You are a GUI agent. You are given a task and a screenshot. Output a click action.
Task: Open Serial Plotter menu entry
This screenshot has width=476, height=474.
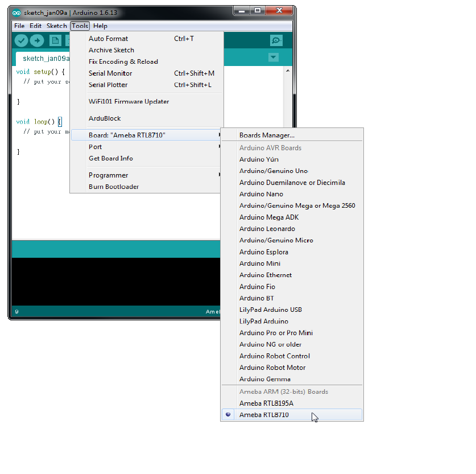coord(146,85)
